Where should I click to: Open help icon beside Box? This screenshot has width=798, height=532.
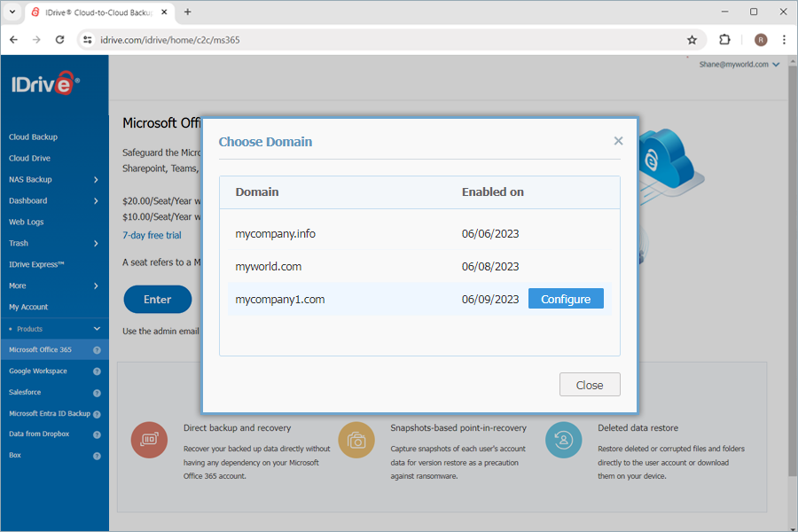coord(97,456)
